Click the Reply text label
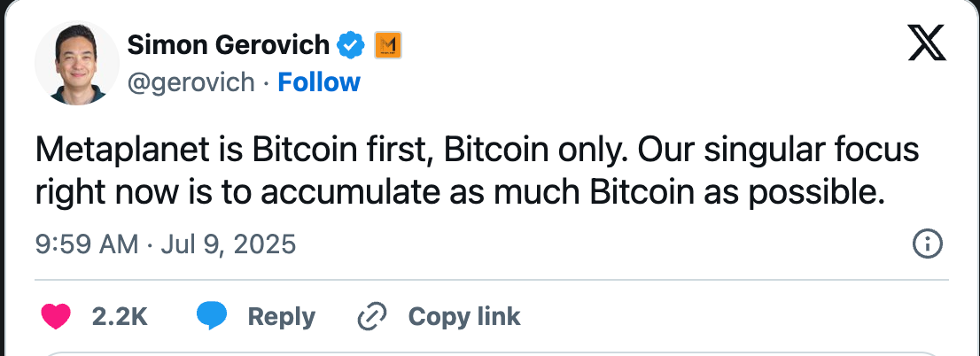Image resolution: width=980 pixels, height=356 pixels. [x=281, y=316]
